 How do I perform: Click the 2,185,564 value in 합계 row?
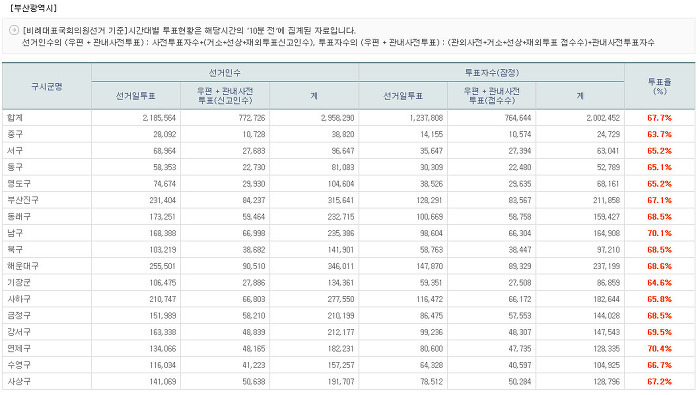click(159, 118)
